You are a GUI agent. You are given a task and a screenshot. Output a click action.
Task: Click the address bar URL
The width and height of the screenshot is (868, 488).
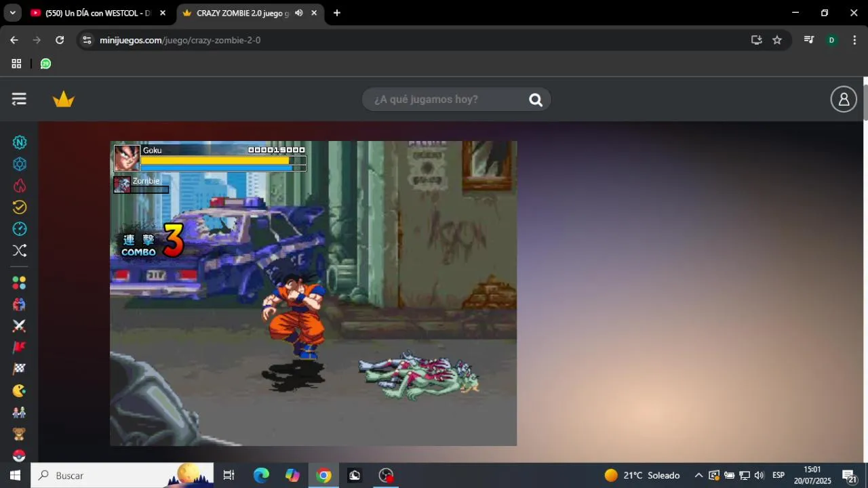tap(180, 40)
